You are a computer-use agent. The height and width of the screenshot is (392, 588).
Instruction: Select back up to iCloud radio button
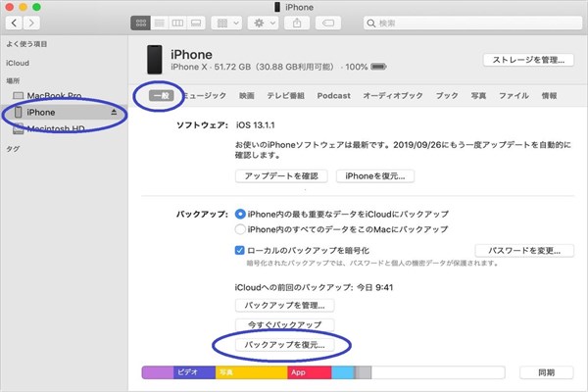(x=240, y=215)
